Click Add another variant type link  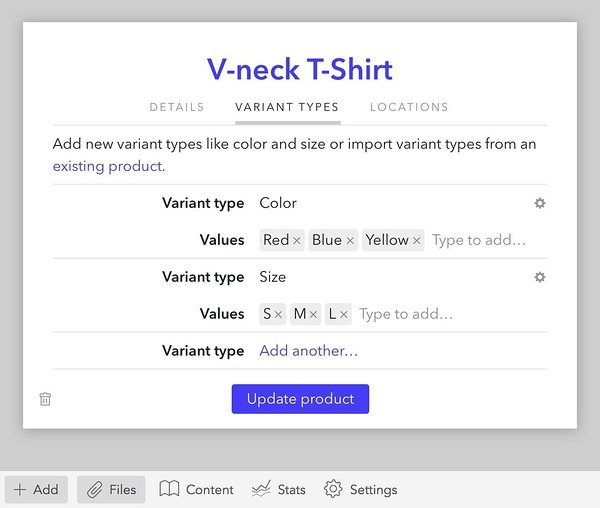309,351
